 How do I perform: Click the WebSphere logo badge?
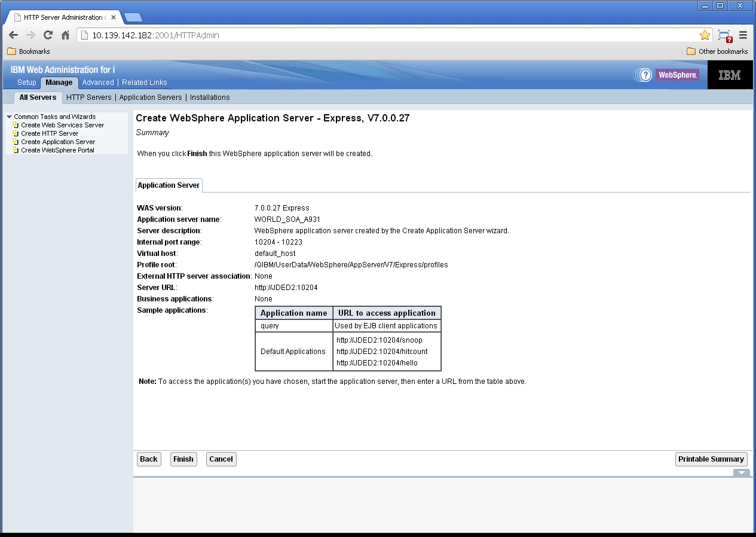point(677,75)
